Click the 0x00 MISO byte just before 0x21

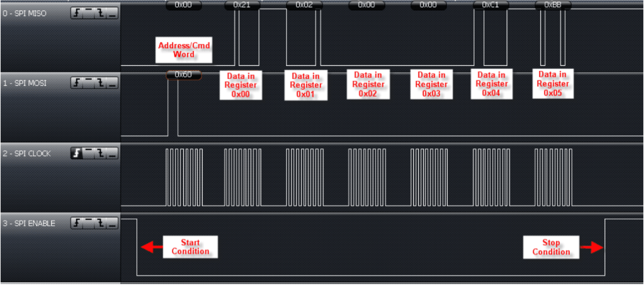pos(183,5)
